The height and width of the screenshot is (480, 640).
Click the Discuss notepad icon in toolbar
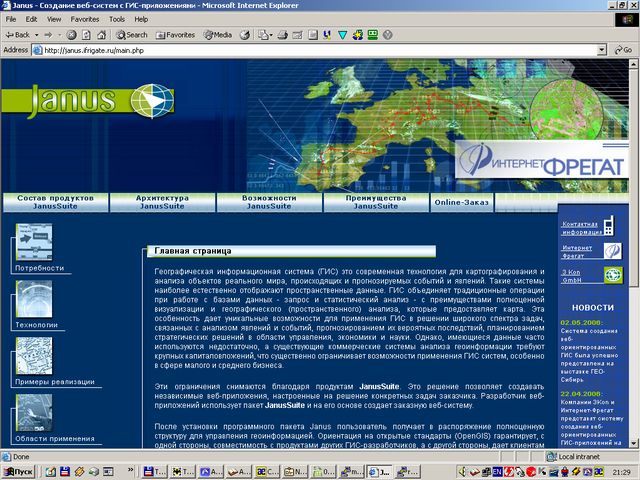(x=313, y=35)
